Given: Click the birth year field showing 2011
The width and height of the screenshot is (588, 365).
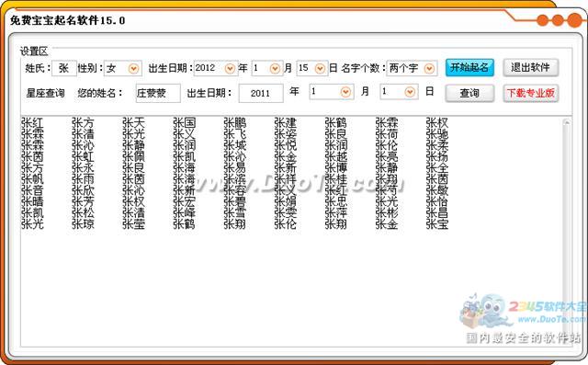Looking at the screenshot, I should point(261,93).
